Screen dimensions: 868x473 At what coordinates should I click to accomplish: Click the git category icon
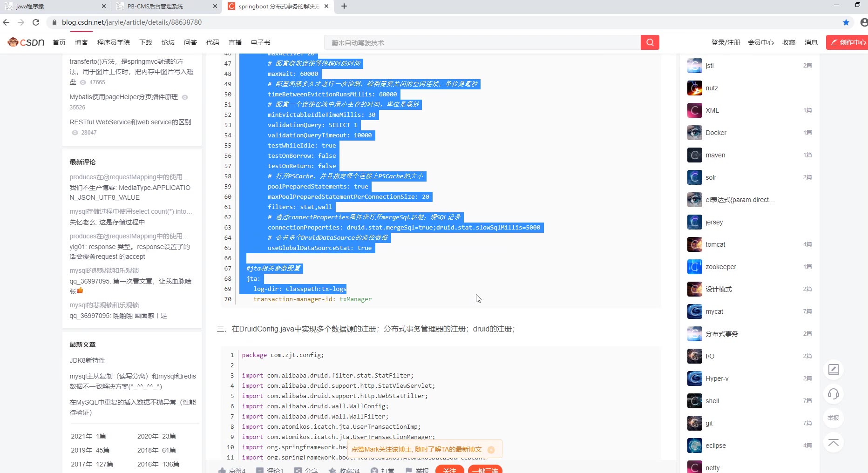click(x=694, y=423)
